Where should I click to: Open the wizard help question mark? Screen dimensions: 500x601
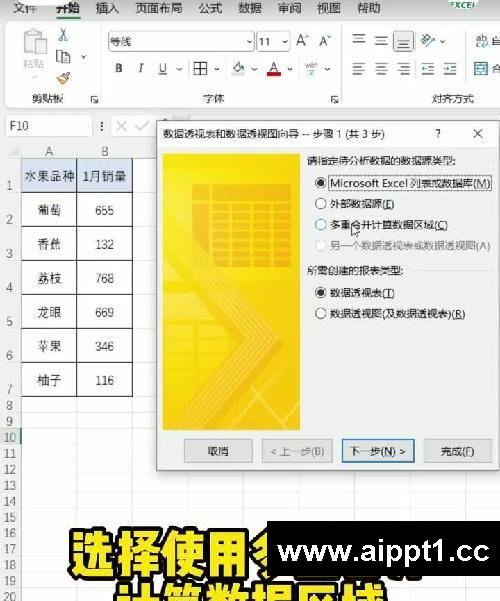coord(438,133)
